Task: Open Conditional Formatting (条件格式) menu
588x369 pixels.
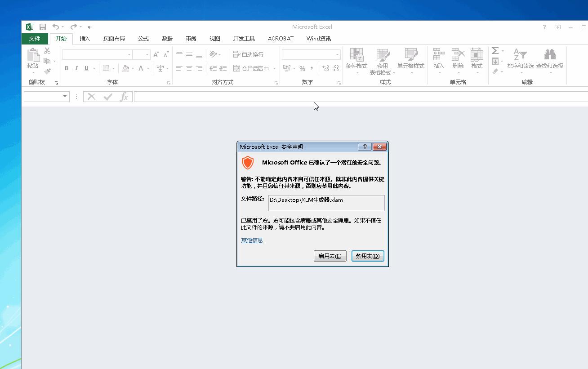Action: 356,61
